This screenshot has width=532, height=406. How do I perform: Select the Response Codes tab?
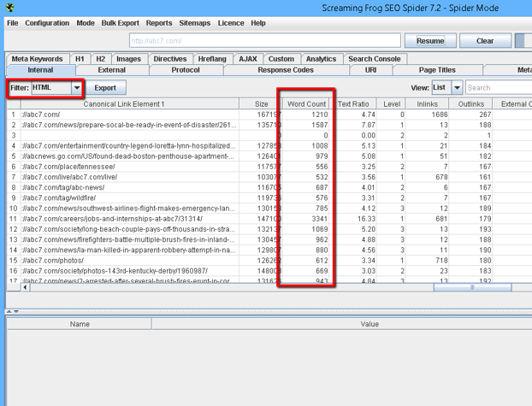tap(286, 70)
